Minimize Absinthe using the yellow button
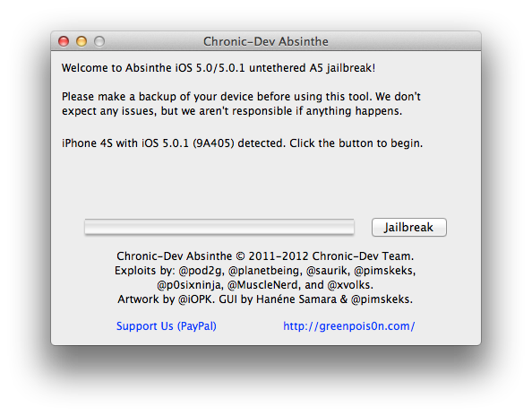 tap(82, 41)
